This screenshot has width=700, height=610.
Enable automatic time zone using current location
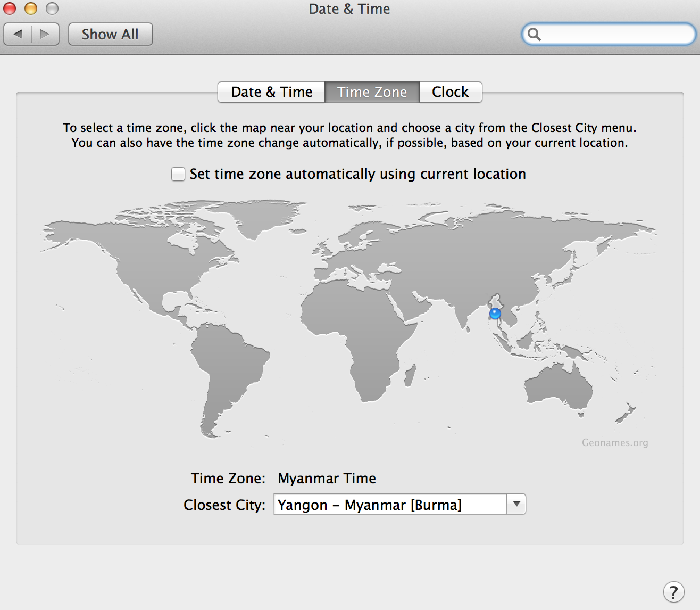point(178,174)
